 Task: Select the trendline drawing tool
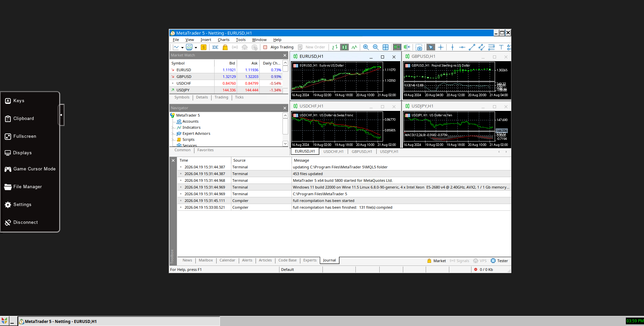click(x=472, y=47)
